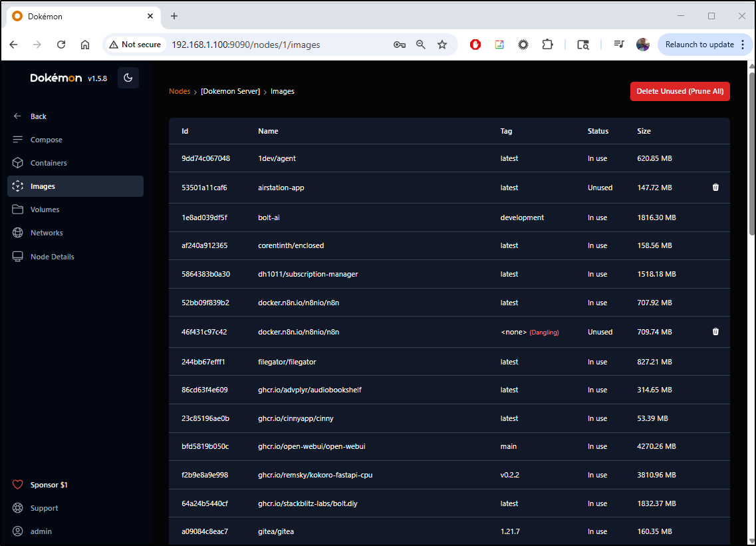Select Images in the sidebar
The width and height of the screenshot is (756, 546).
[75, 186]
